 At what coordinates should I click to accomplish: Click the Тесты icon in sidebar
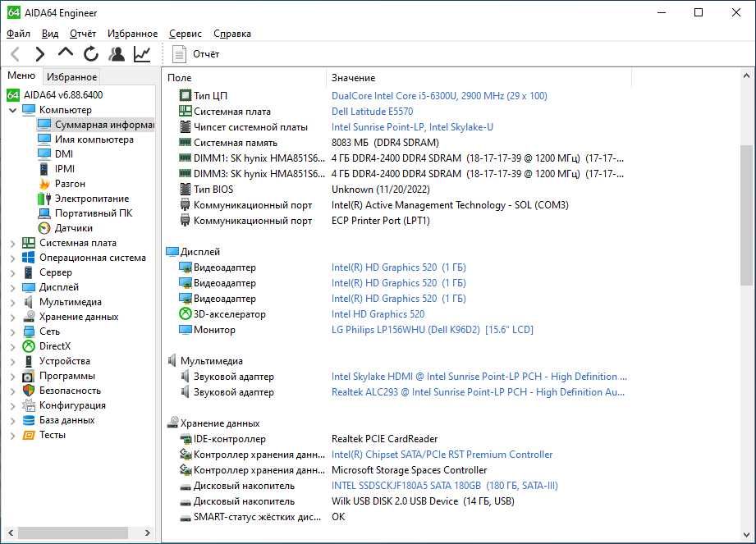(x=29, y=435)
